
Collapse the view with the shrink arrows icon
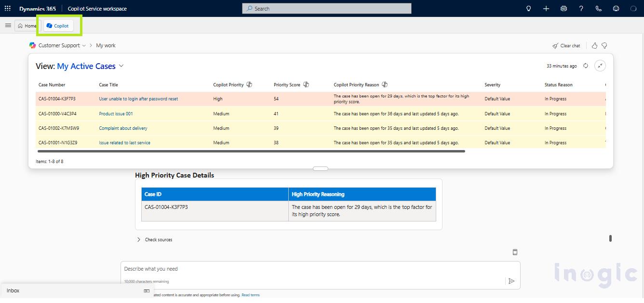(600, 66)
